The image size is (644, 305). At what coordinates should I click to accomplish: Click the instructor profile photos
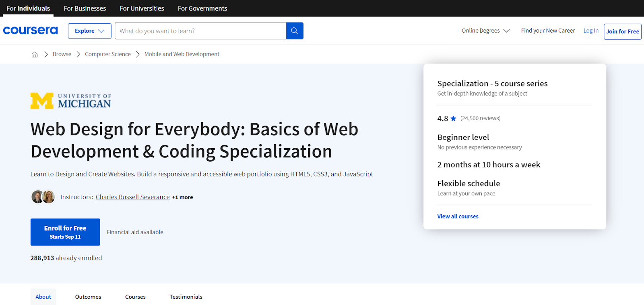(43, 197)
